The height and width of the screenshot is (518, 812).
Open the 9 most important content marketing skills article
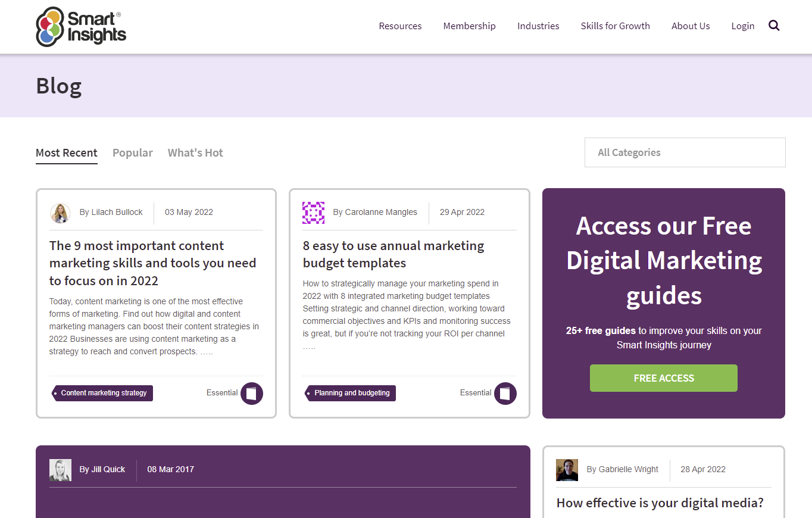tap(153, 263)
